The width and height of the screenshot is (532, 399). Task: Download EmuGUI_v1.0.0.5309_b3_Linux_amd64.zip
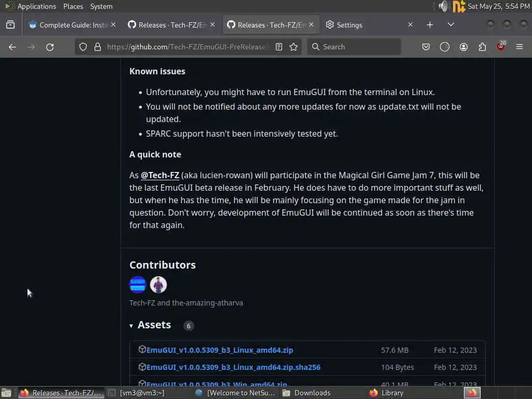click(220, 350)
